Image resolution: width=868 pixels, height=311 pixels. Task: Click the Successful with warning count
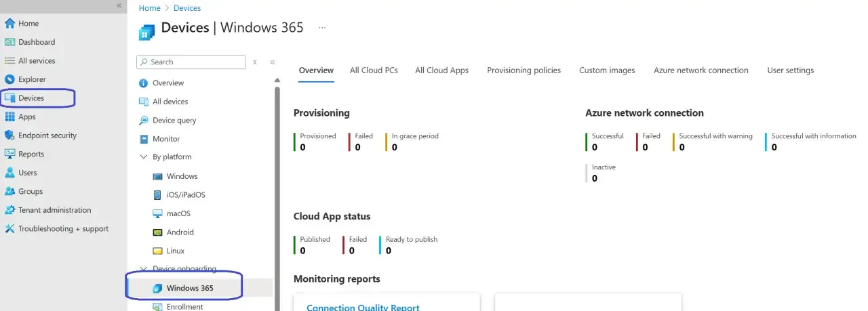(682, 147)
